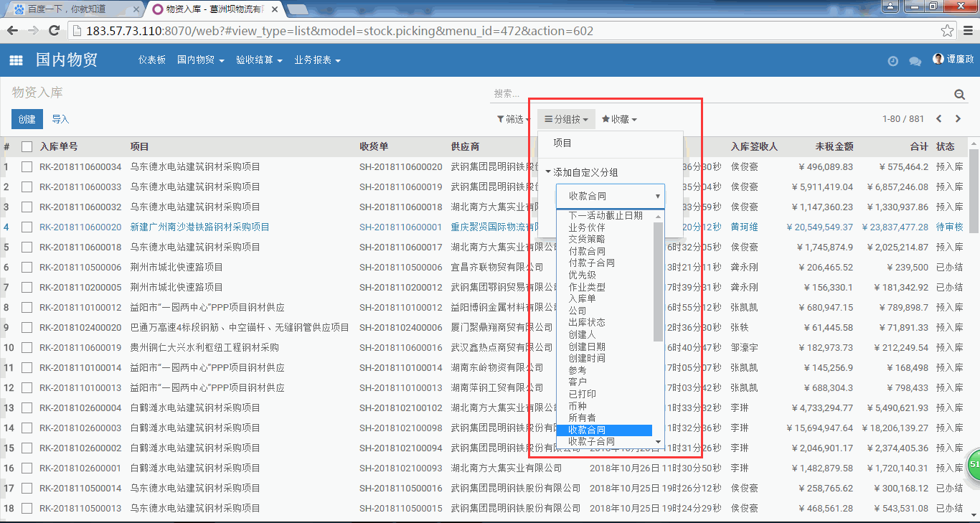Screen dimensions: 980x523
Task: Go to next page of records
Action: [958, 119]
